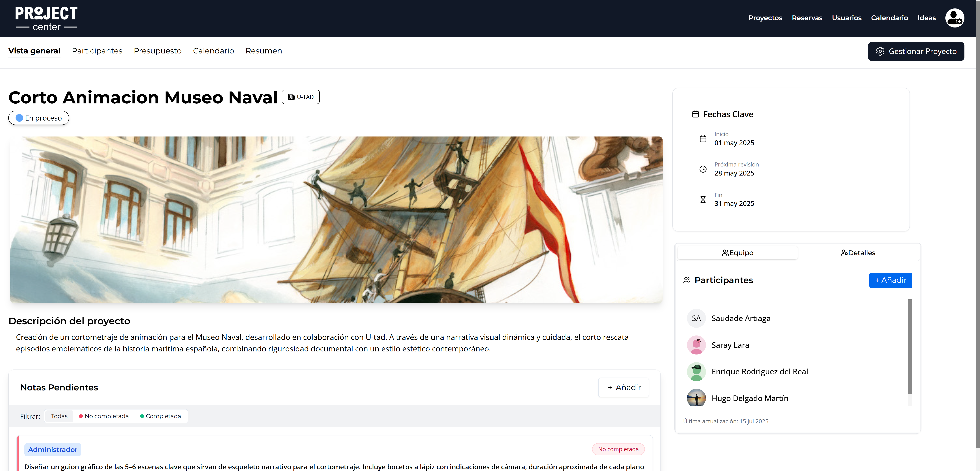Click the calendar icon beside Fechas Clave
This screenshot has width=980, height=471.
tap(695, 114)
